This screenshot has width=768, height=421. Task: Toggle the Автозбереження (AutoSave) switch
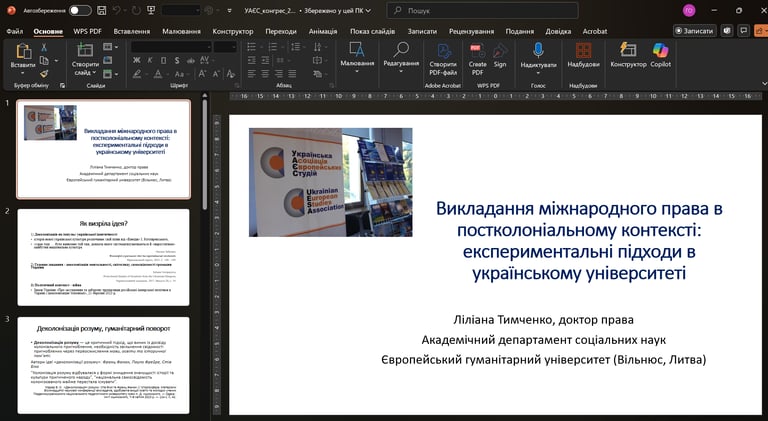[80, 10]
